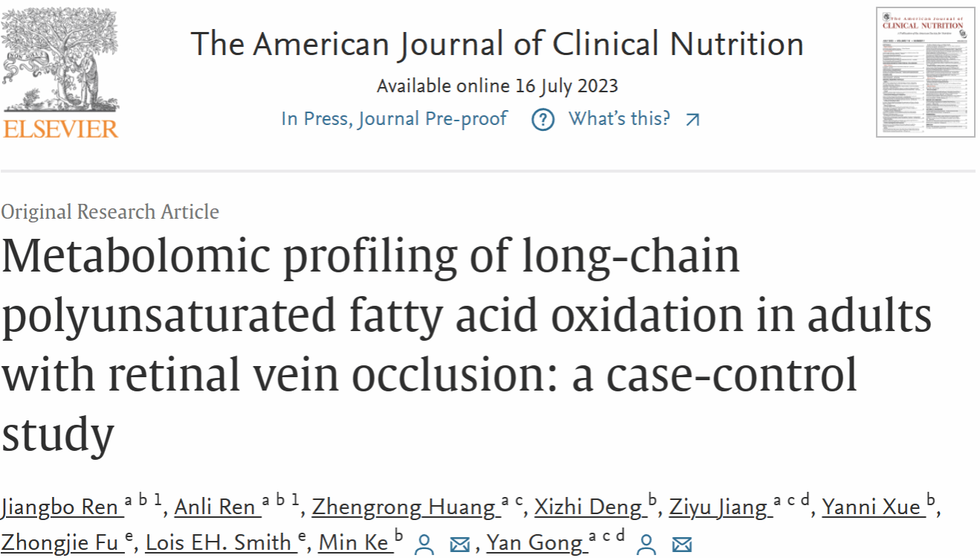Click the question mark help icon
980x558 pixels.
click(x=543, y=119)
